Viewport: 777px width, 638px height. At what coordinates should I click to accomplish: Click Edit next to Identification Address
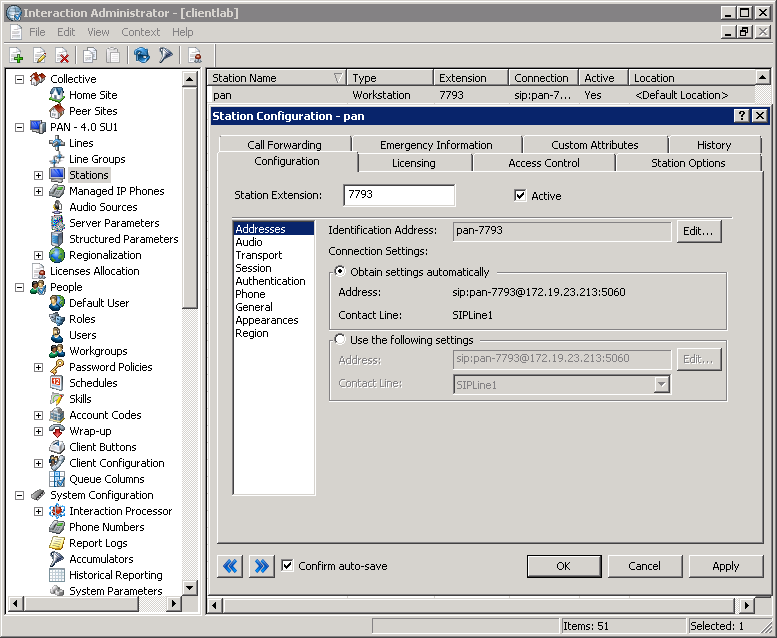click(x=699, y=231)
